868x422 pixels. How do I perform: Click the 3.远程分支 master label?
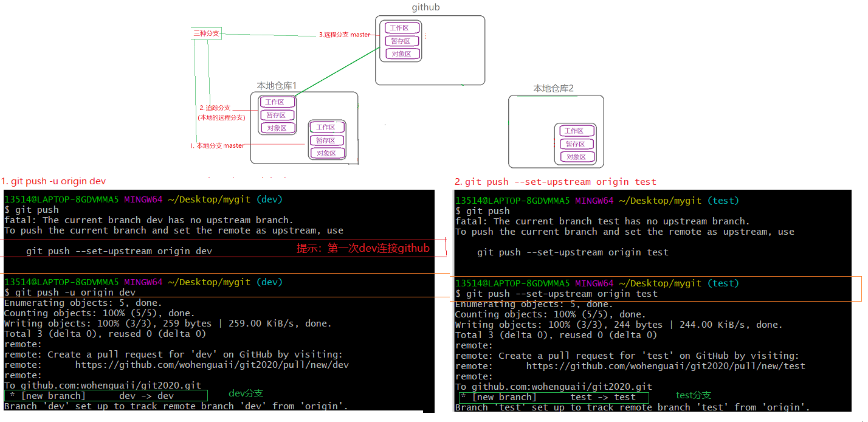(344, 35)
